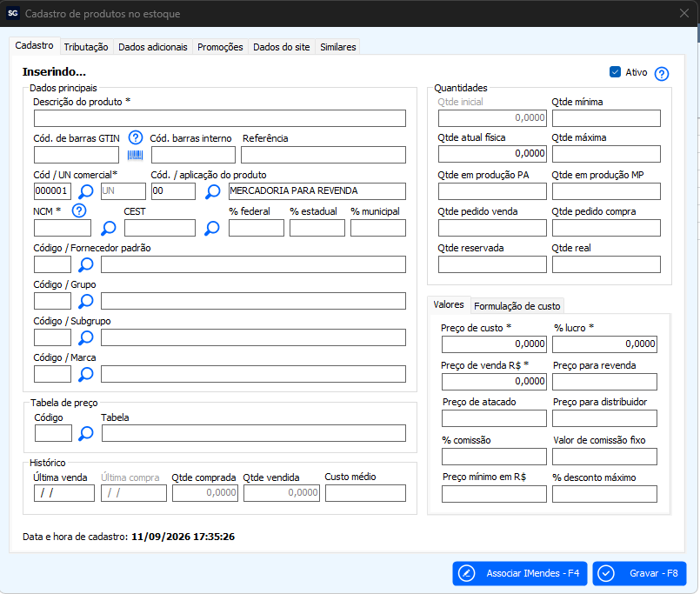
Task: Click the barcode generator icon
Action: (135, 155)
